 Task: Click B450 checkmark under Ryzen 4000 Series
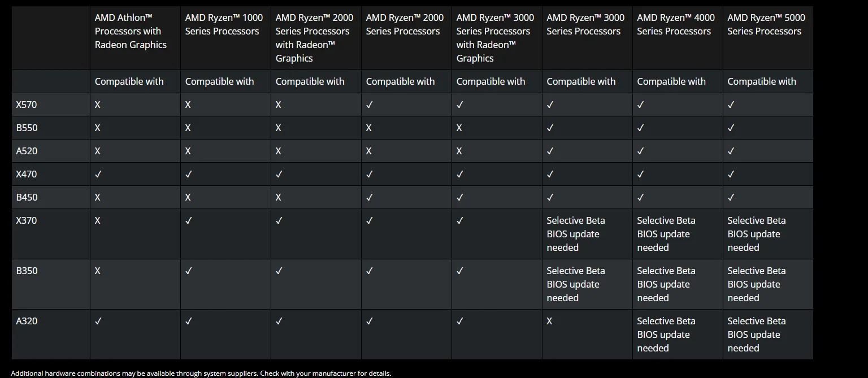coord(640,197)
